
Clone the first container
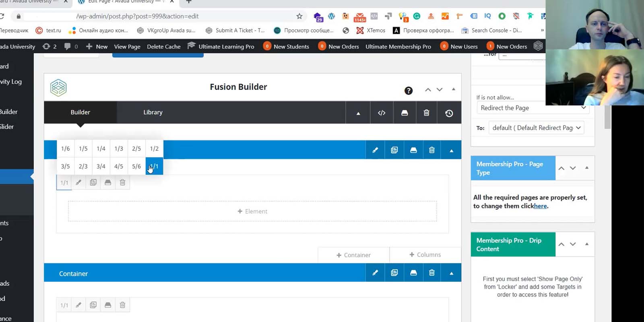tap(394, 150)
